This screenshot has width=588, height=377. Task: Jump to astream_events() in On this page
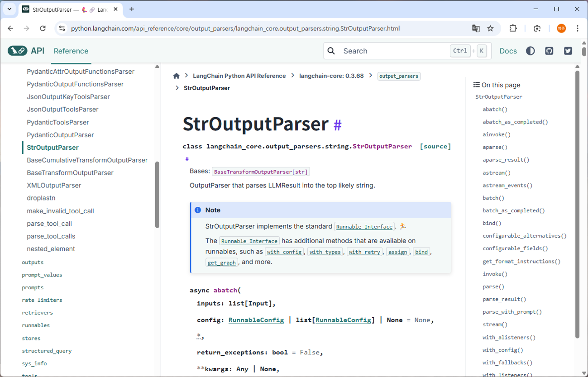click(507, 185)
